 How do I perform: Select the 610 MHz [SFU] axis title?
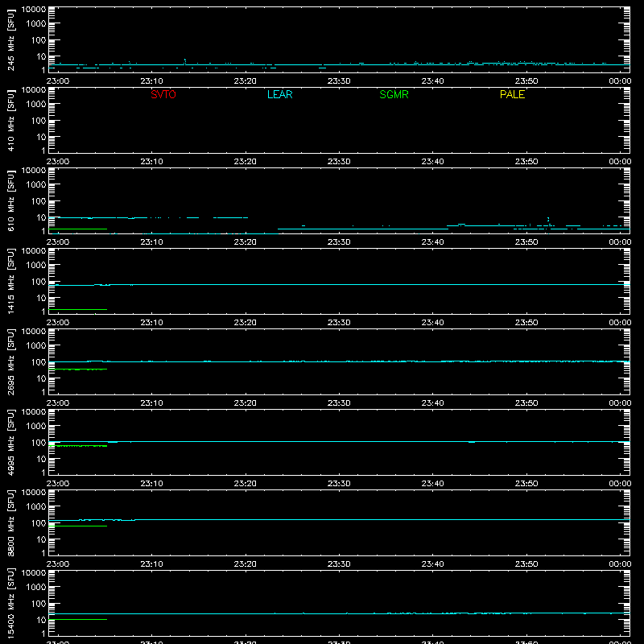[x=10, y=200]
